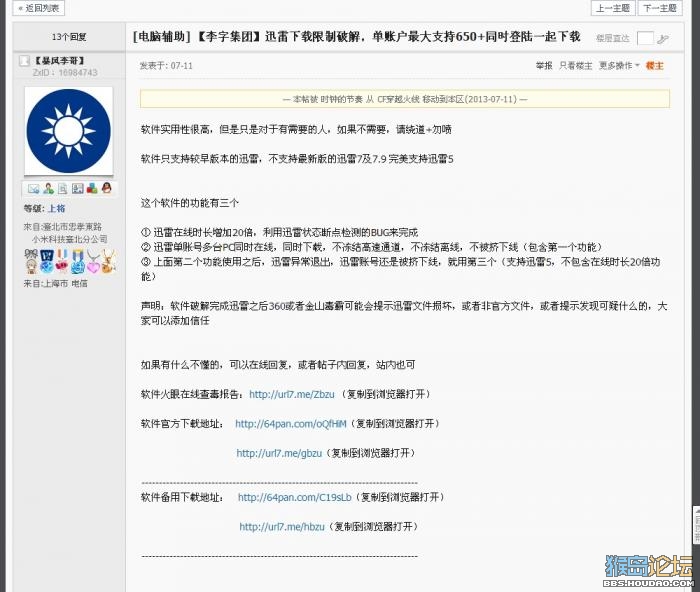Screen dimensions: 700x592
Task: Click the send message envelope icon
Action: 33,189
